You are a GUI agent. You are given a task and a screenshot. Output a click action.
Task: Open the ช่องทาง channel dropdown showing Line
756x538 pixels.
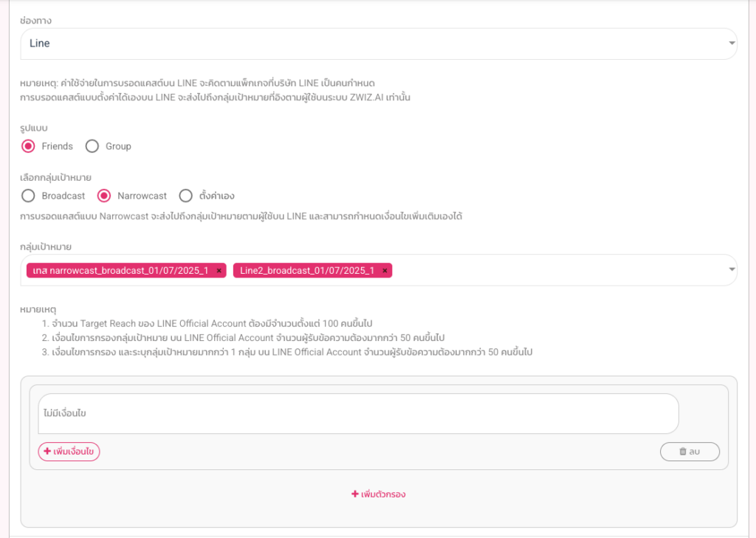pyautogui.click(x=379, y=44)
